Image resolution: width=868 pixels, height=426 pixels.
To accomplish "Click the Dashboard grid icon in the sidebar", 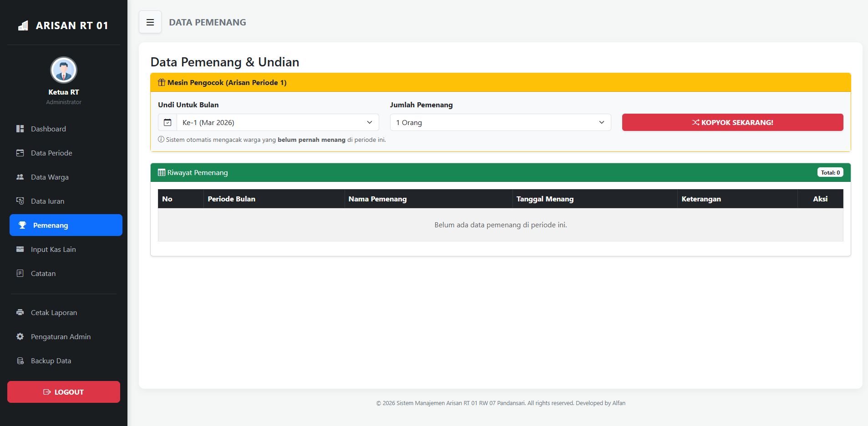I will click(20, 129).
